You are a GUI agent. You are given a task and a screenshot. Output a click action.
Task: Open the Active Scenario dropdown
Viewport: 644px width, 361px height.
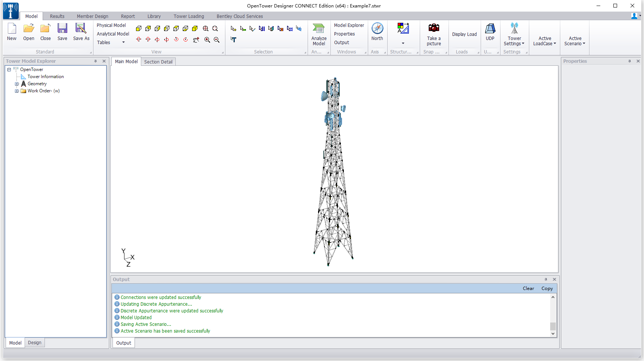pyautogui.click(x=575, y=41)
